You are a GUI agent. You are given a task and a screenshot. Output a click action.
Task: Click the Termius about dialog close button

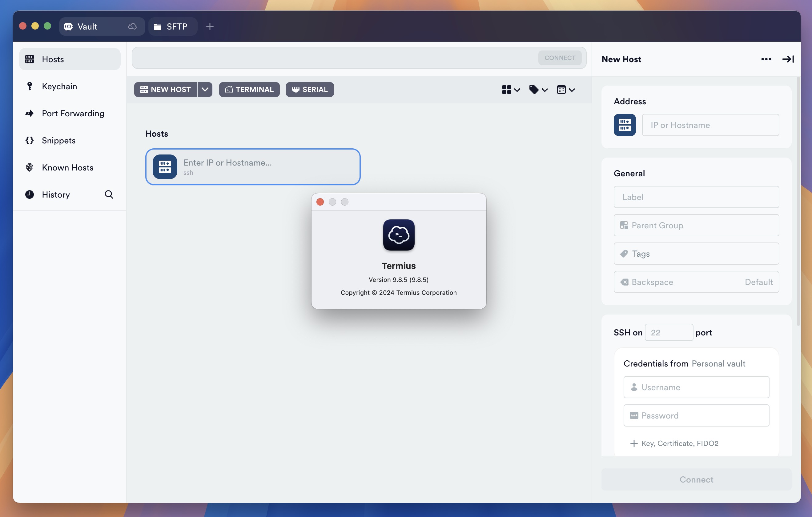coord(320,202)
